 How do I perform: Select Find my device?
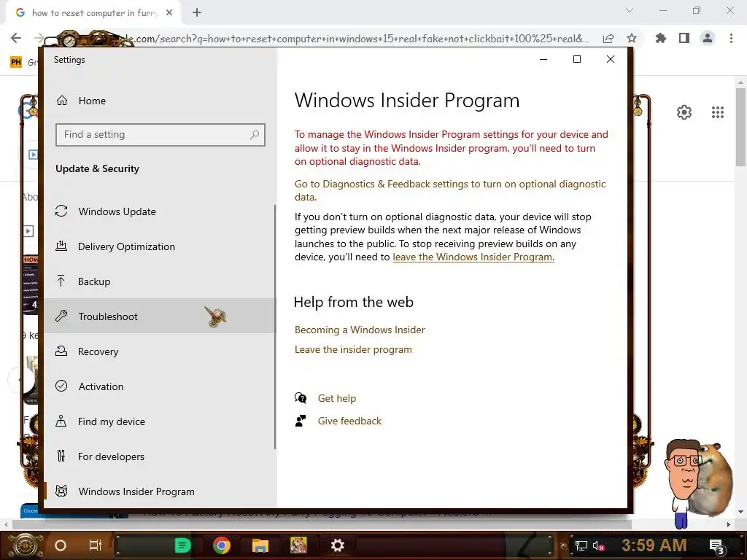pos(160,421)
